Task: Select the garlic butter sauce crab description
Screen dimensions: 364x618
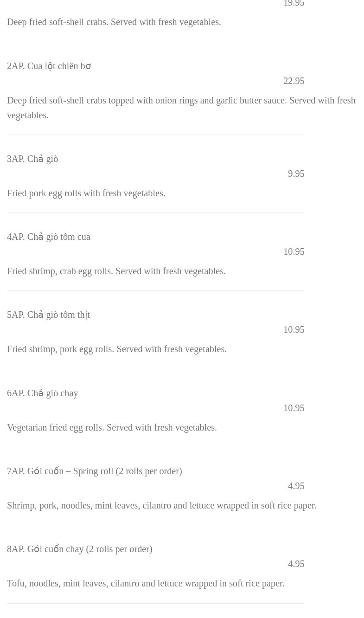Action: pos(181,108)
